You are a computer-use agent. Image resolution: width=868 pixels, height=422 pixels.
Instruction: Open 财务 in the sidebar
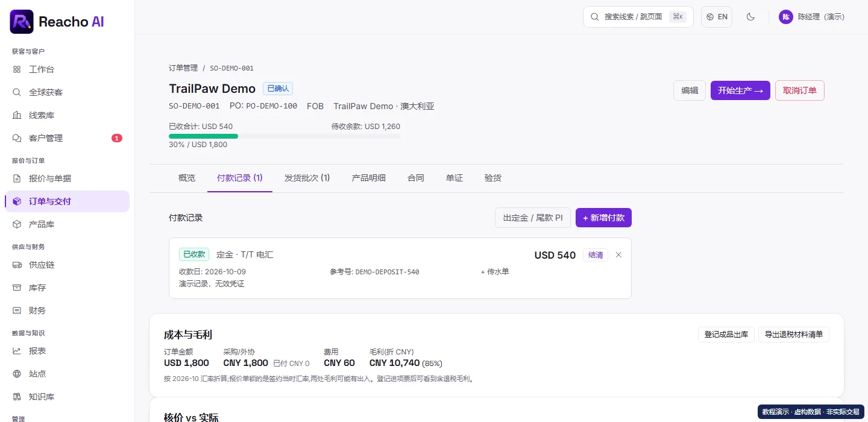67,310
